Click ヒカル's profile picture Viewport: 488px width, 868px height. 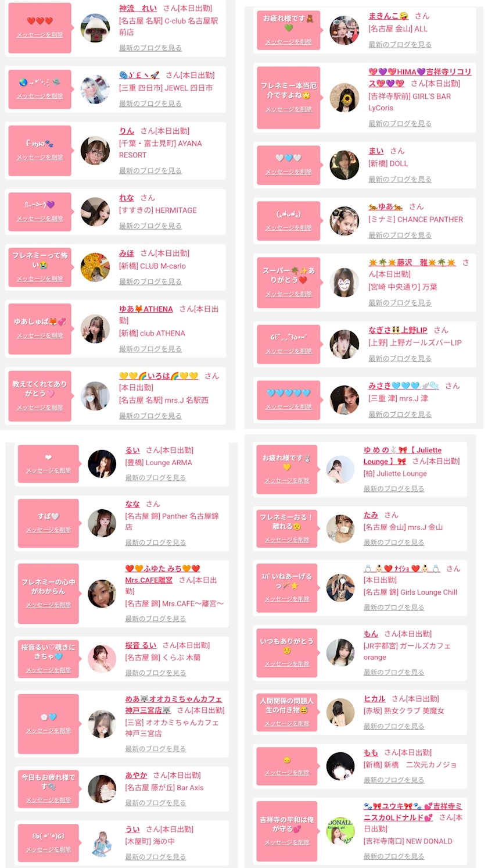tap(340, 713)
